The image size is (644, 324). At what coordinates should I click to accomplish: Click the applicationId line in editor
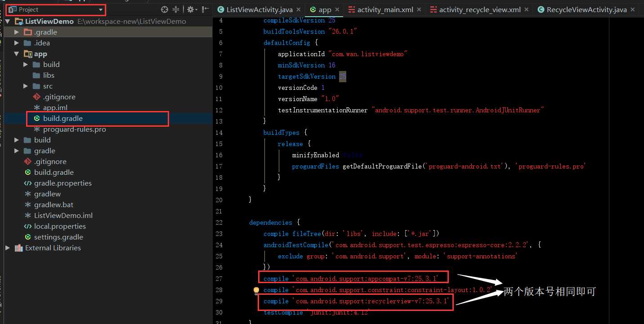point(343,54)
